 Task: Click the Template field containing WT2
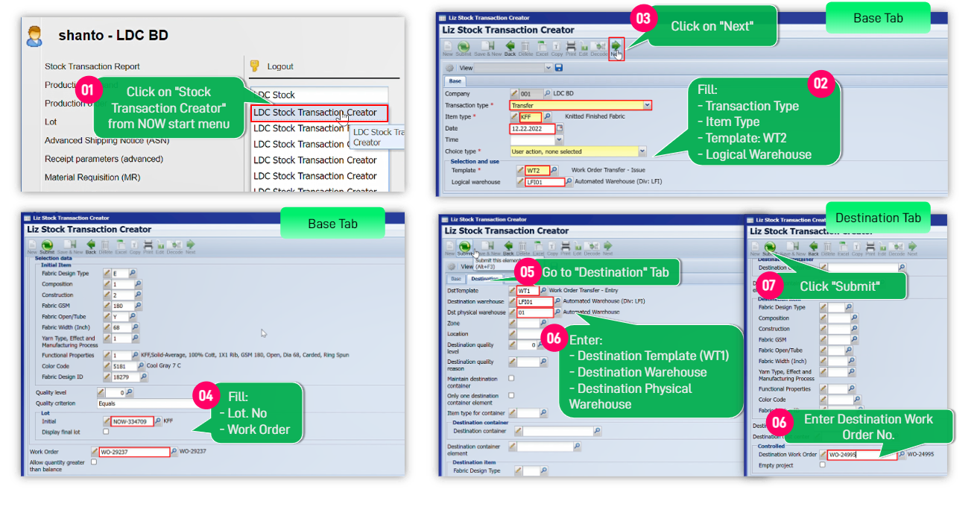tap(537, 171)
